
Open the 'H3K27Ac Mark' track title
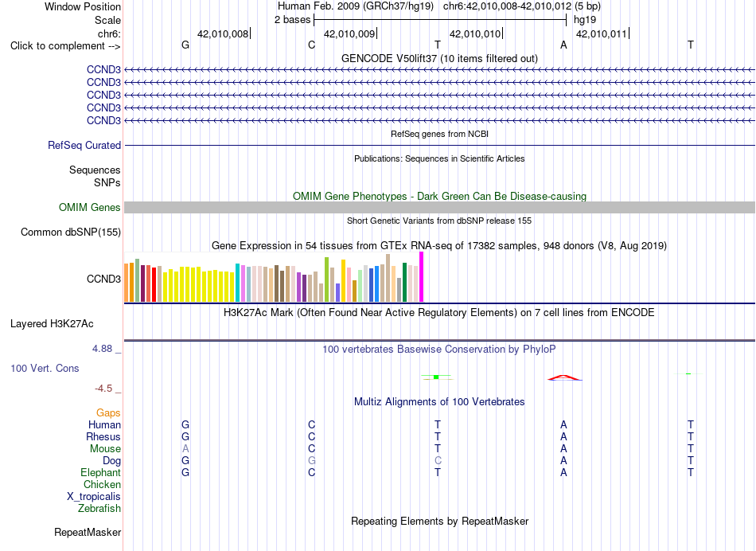[x=439, y=313]
